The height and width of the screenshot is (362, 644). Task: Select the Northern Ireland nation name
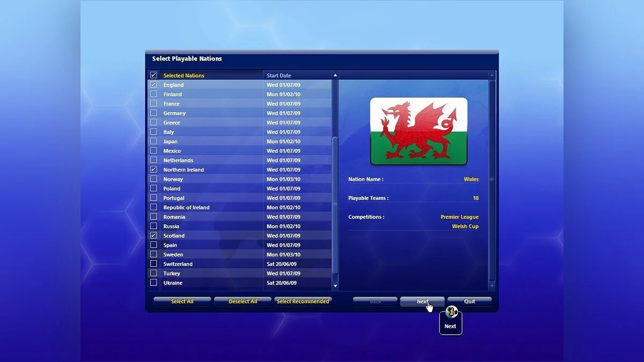[x=184, y=170]
